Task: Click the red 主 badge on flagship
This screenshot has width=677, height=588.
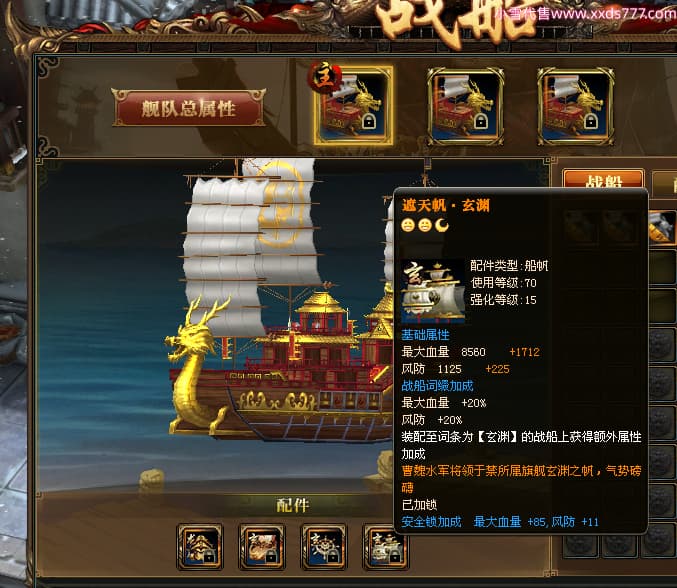Action: click(324, 78)
